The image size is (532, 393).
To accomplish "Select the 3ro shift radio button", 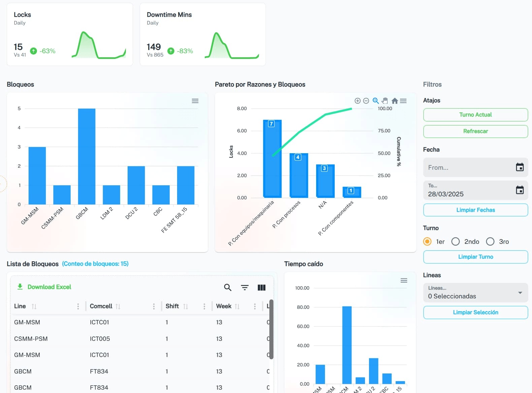I will [x=490, y=241].
